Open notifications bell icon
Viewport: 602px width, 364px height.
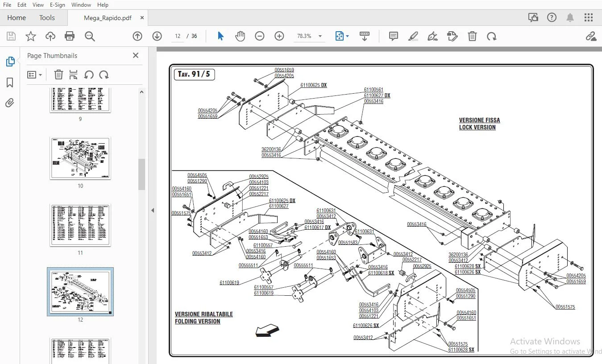(570, 18)
